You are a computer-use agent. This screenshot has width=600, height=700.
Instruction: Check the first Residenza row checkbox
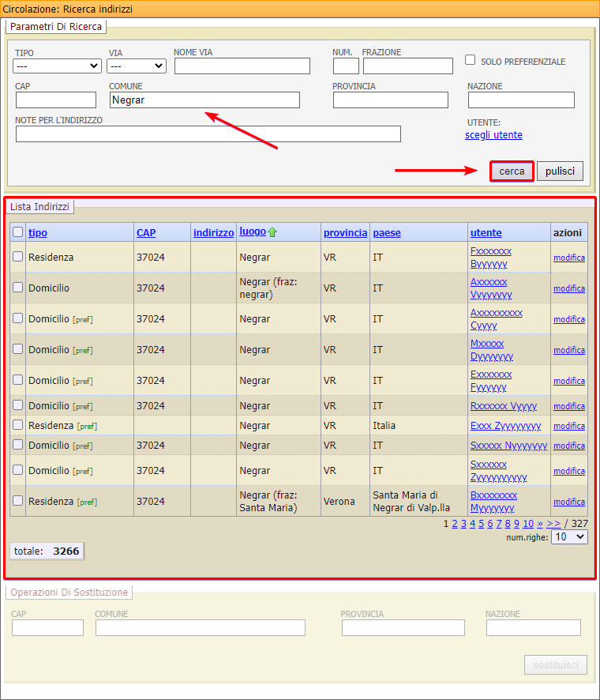click(17, 257)
